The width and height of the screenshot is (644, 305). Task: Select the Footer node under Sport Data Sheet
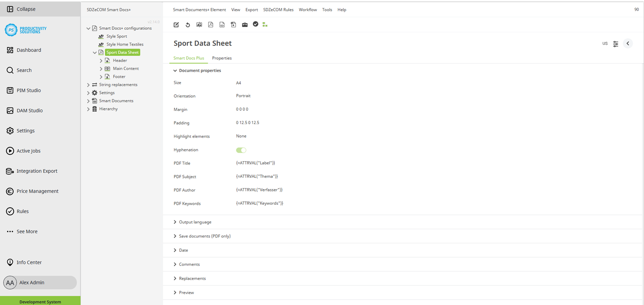click(119, 76)
